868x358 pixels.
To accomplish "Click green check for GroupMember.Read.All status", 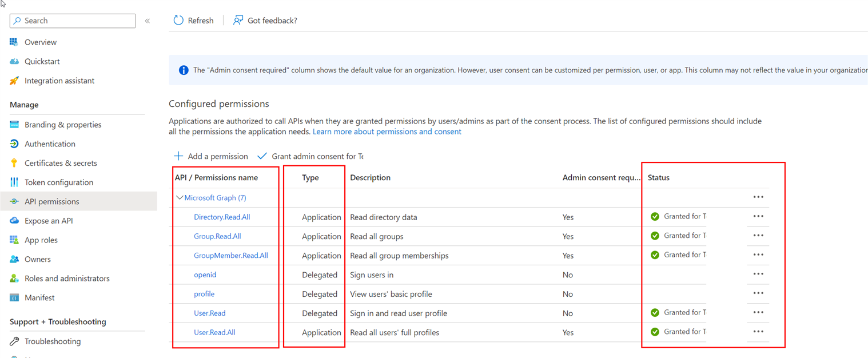I will pyautogui.click(x=655, y=255).
